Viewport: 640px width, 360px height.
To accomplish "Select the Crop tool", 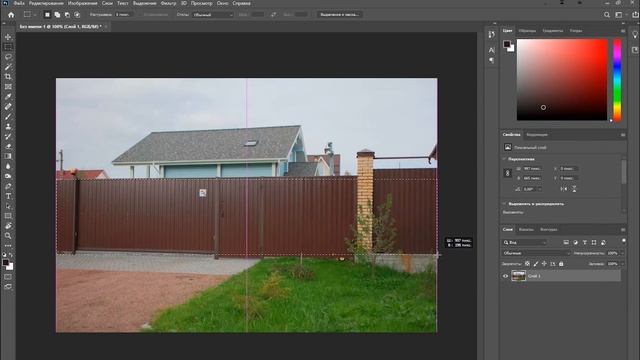I will click(x=8, y=77).
